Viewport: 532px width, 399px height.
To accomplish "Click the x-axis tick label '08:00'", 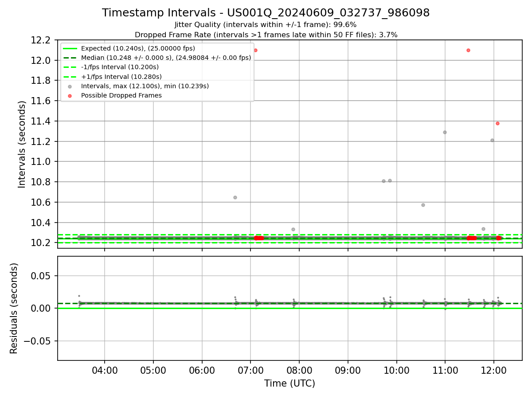I will point(299,370).
